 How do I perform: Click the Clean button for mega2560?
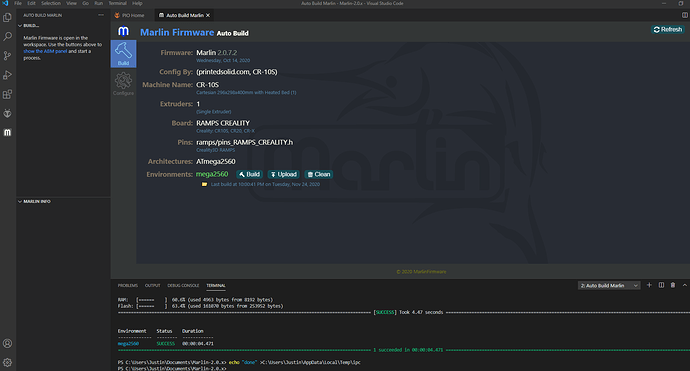click(x=319, y=174)
